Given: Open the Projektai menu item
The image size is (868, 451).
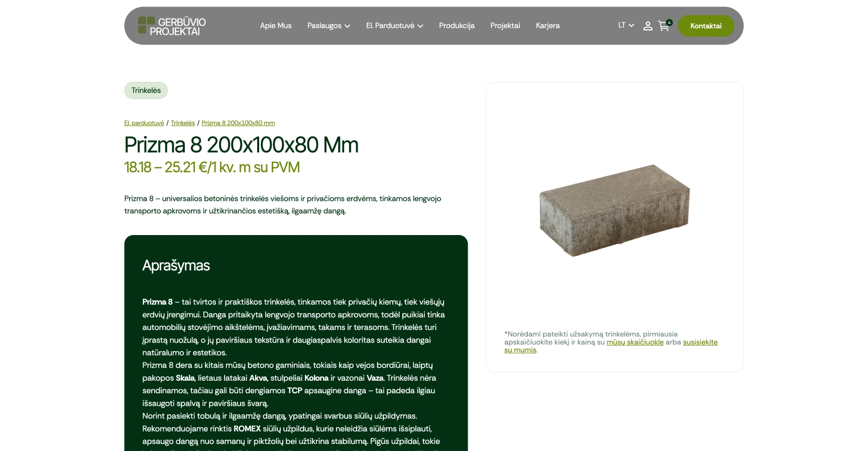Looking at the screenshot, I should (505, 26).
